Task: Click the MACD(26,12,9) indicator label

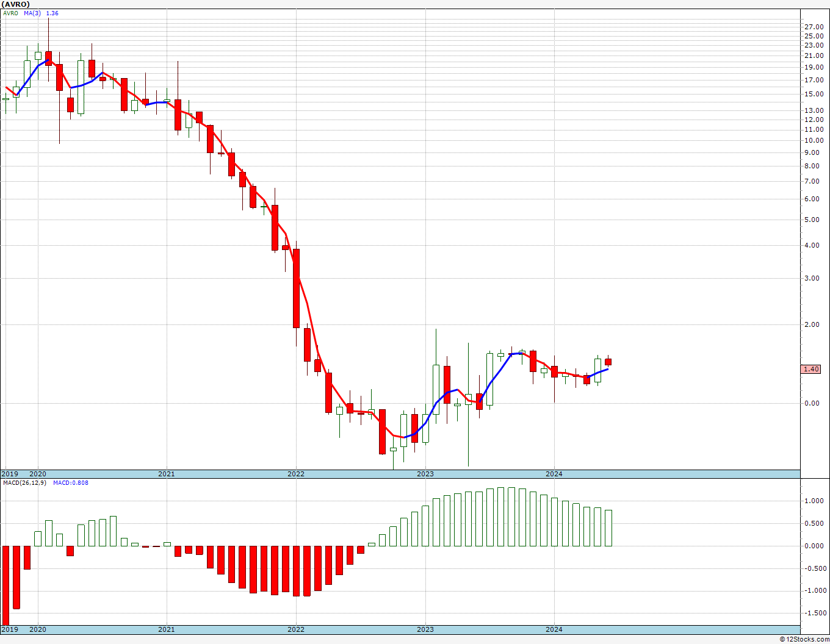Action: [24, 482]
